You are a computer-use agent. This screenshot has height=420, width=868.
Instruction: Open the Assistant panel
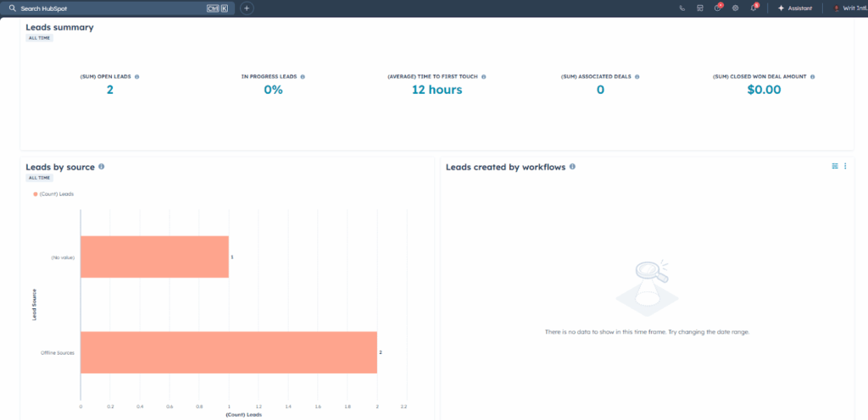pos(793,8)
